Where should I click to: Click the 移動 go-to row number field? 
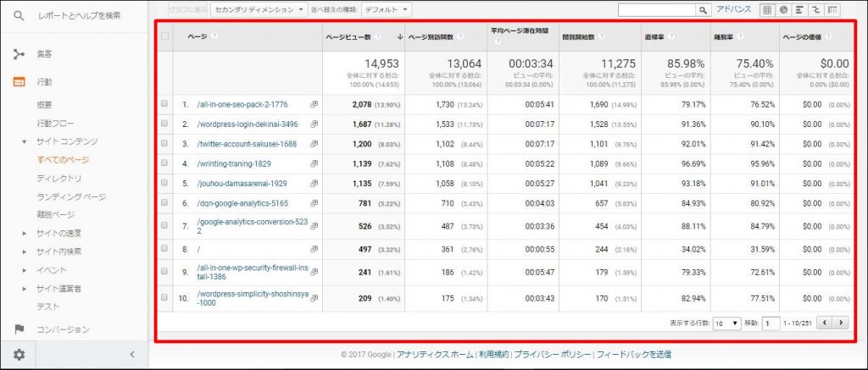pos(771,323)
